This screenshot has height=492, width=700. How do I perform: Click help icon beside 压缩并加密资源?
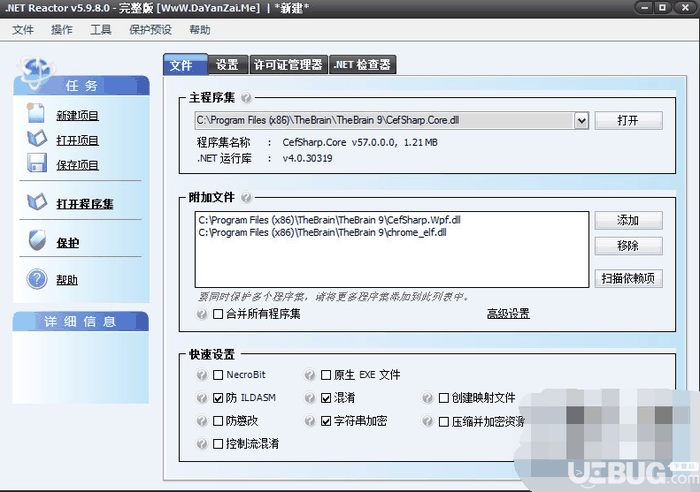pos(428,421)
